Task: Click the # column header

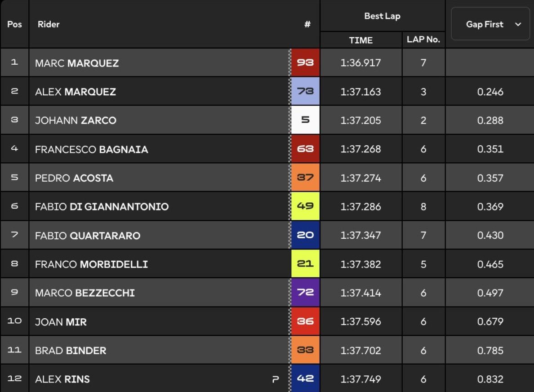Action: 307,24
